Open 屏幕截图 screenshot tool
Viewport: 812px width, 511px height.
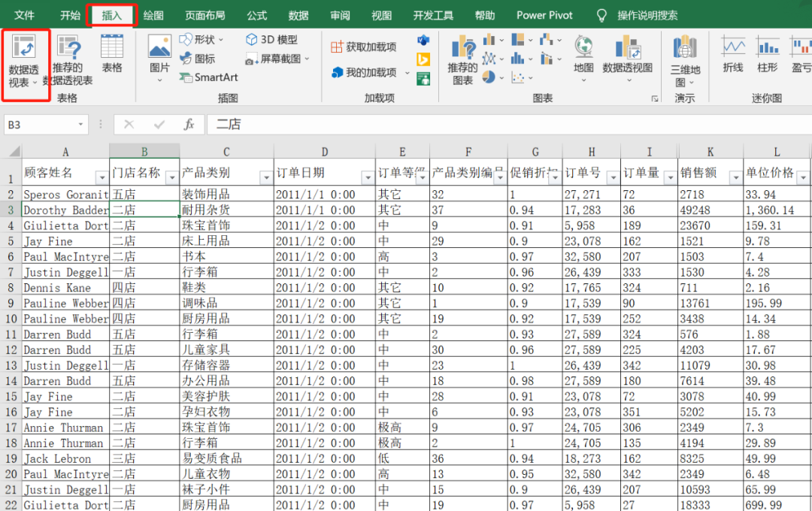click(x=277, y=59)
